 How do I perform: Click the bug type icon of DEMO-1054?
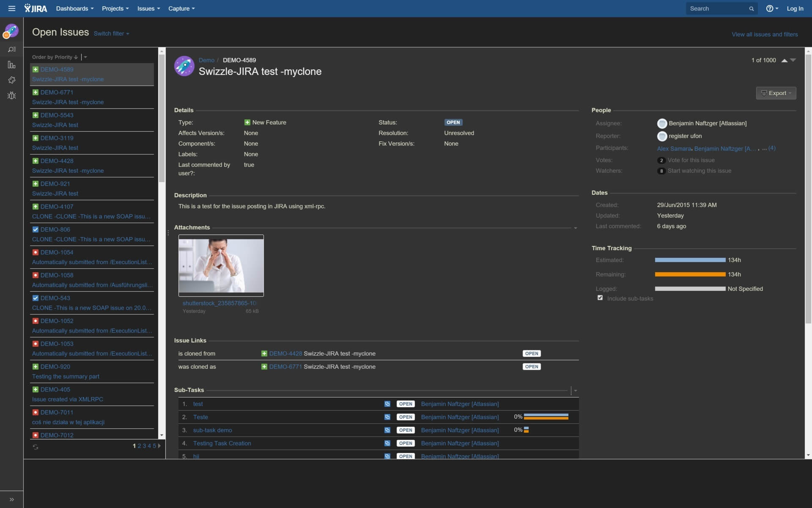[x=36, y=252]
